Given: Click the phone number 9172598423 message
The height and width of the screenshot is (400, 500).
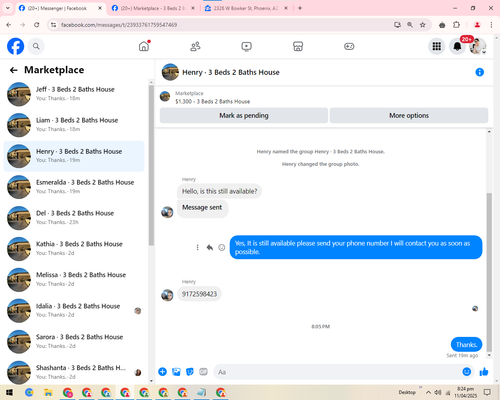Looking at the screenshot, I should point(199,294).
